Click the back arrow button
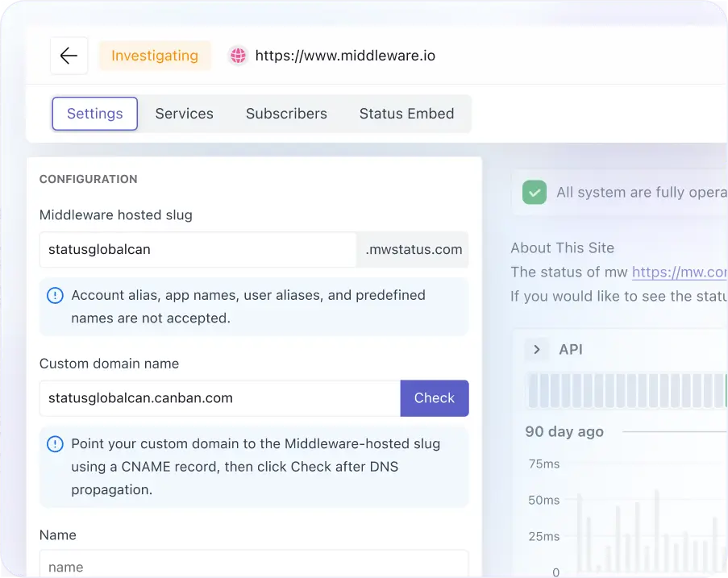Viewport: 728px width, 578px height. 69,56
